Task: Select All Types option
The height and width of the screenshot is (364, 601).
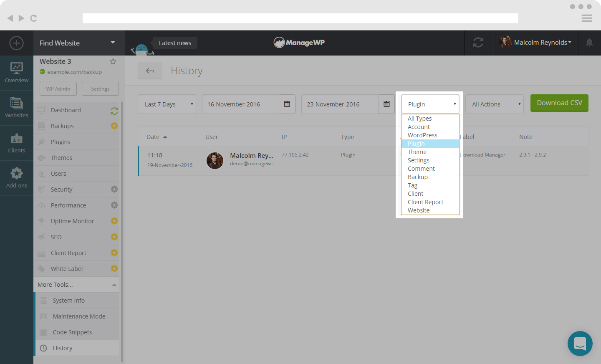Action: pyautogui.click(x=430, y=119)
